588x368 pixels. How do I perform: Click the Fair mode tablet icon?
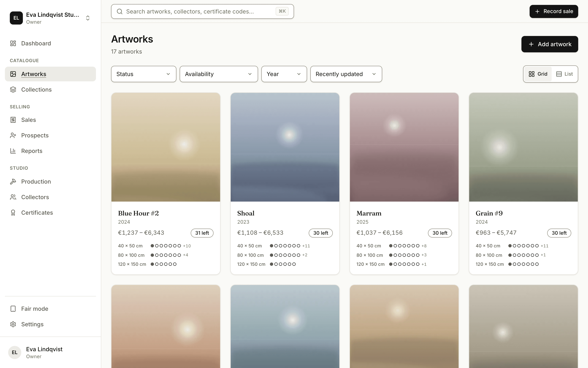point(13,309)
